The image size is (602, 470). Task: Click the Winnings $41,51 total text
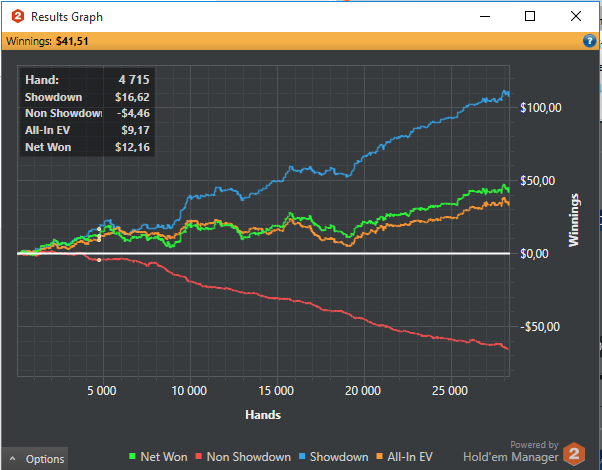47,41
